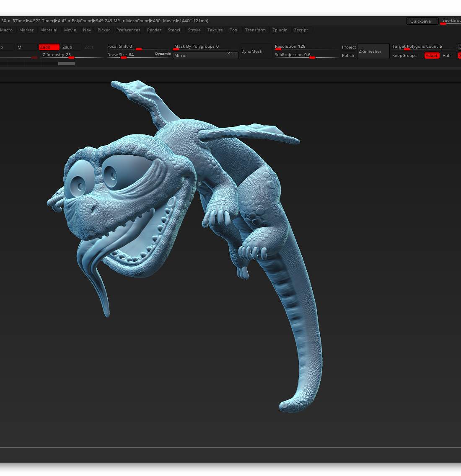Screen dimensions: 461x476
Task: Switch to Zsub sculpt mode
Action: (x=71, y=47)
